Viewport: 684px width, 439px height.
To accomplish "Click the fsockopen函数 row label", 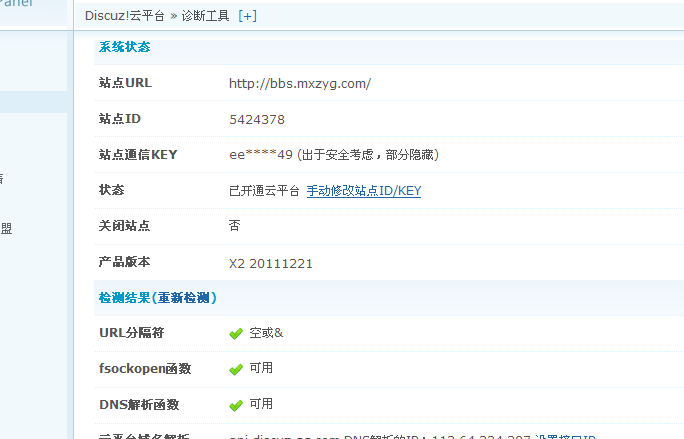I will click(x=145, y=369).
